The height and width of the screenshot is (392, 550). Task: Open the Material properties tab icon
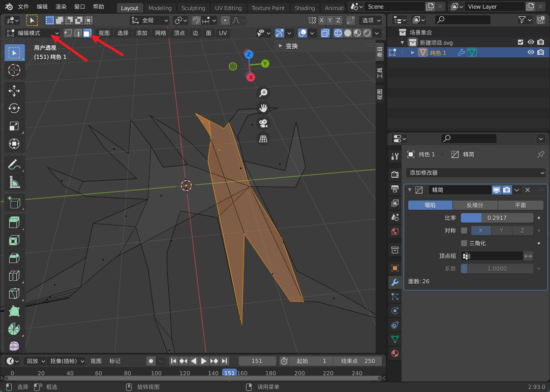click(395, 353)
